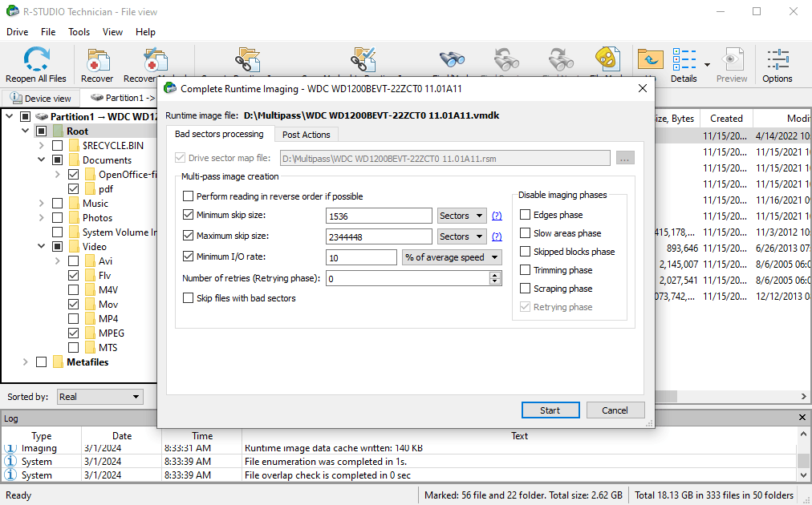Click the Music folder icon
The height and width of the screenshot is (505, 812).
(x=74, y=204)
